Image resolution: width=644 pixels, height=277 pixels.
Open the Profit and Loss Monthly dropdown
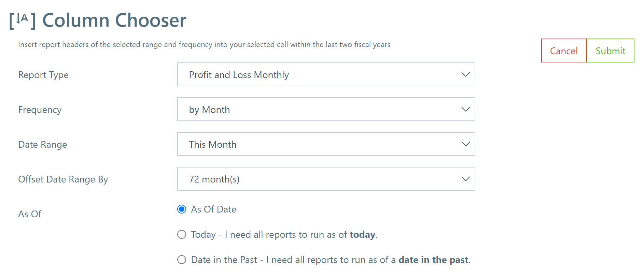point(326,74)
